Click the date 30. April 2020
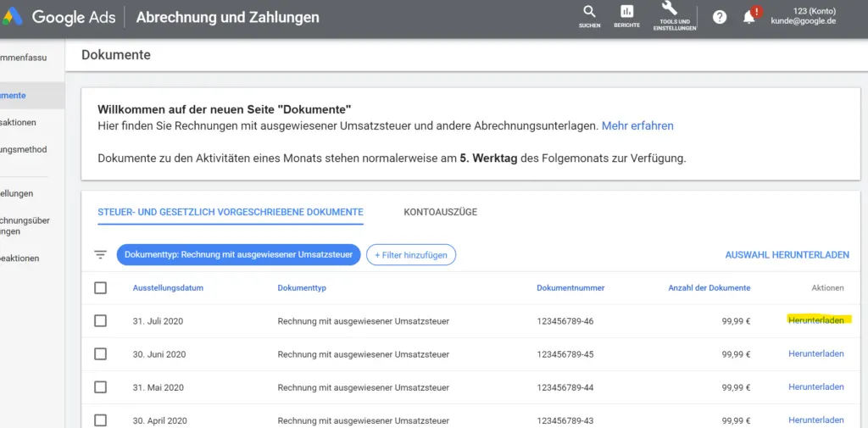The image size is (868, 428). pyautogui.click(x=159, y=420)
